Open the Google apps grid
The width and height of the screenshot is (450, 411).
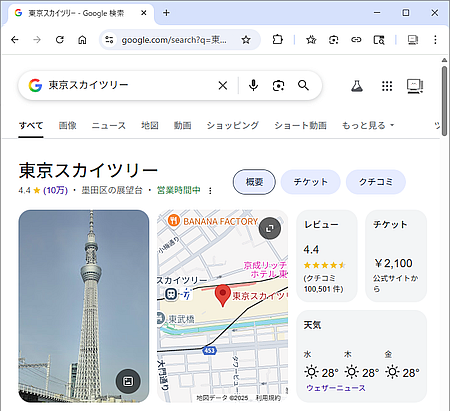coord(387,86)
